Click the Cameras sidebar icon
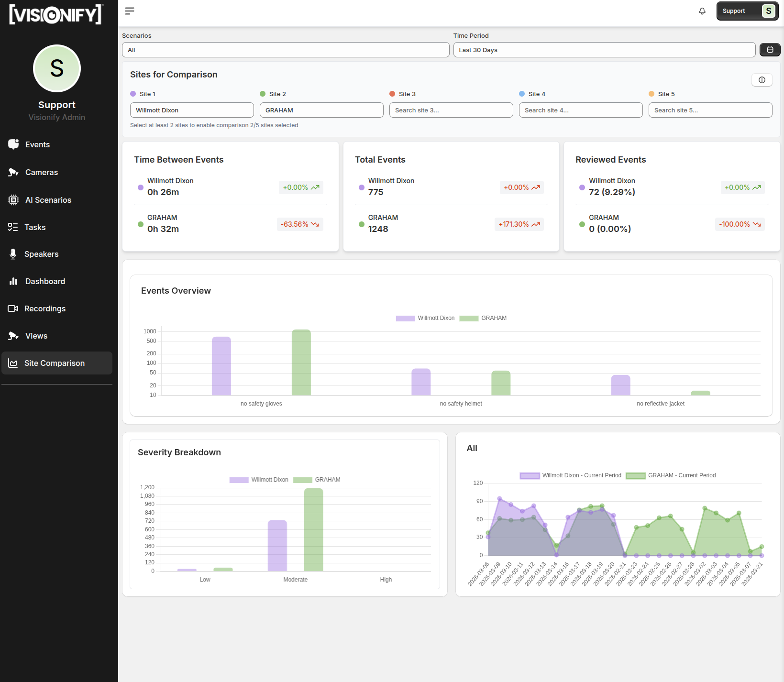Screen dimensions: 784x682 coord(13,172)
